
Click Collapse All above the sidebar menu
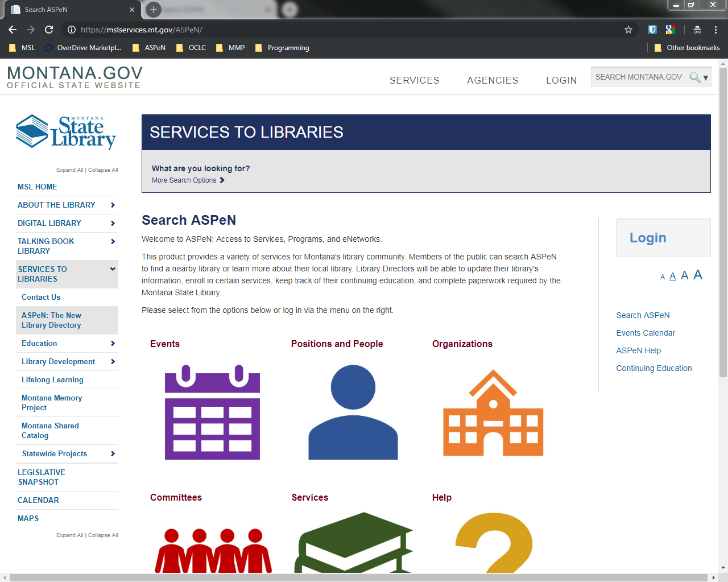(103, 170)
